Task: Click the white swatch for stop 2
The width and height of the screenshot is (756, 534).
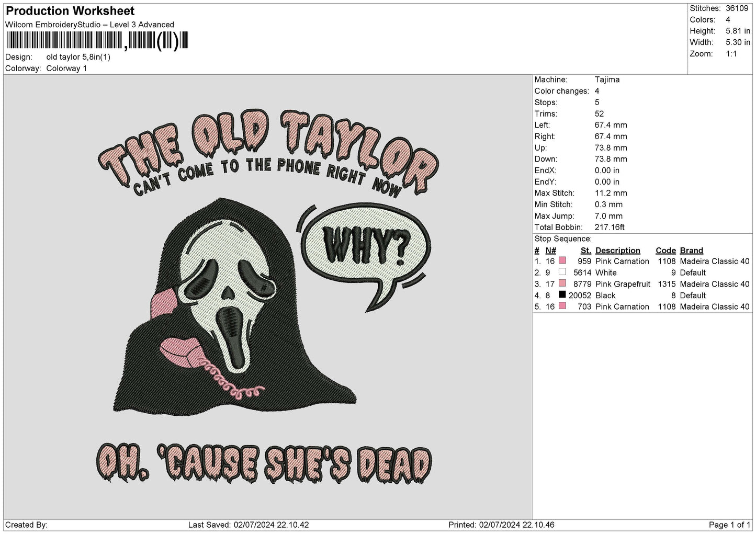Action: point(562,272)
